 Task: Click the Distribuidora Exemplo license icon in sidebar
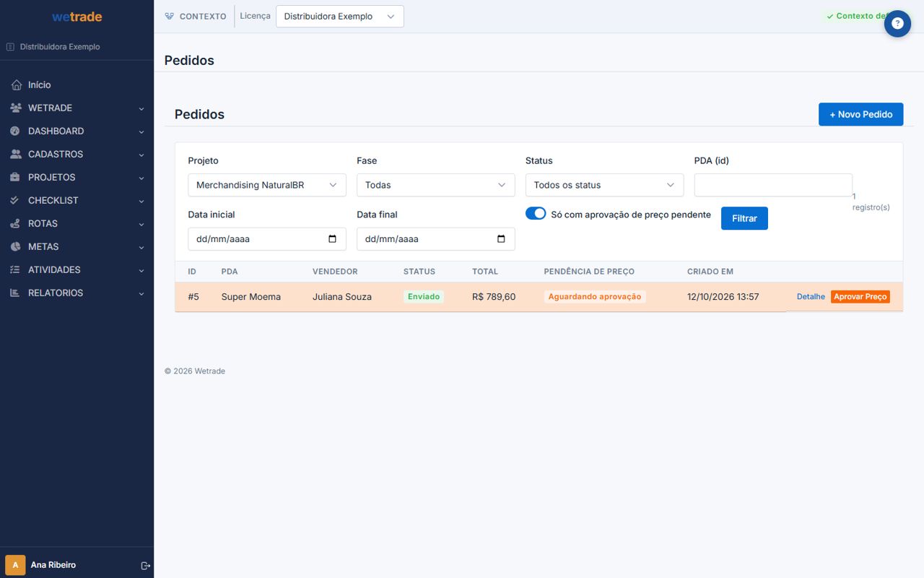(x=10, y=47)
